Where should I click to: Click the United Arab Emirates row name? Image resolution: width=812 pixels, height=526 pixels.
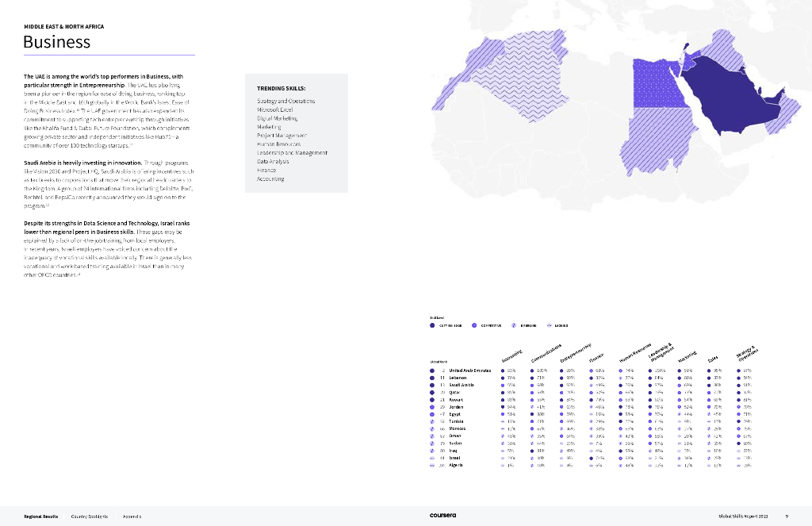click(x=469, y=371)
